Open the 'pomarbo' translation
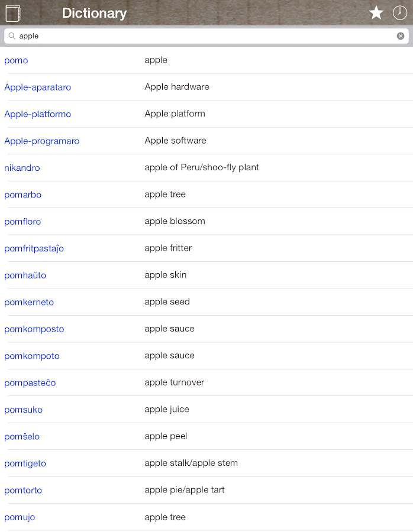The width and height of the screenshot is (413, 532). (x=22, y=195)
